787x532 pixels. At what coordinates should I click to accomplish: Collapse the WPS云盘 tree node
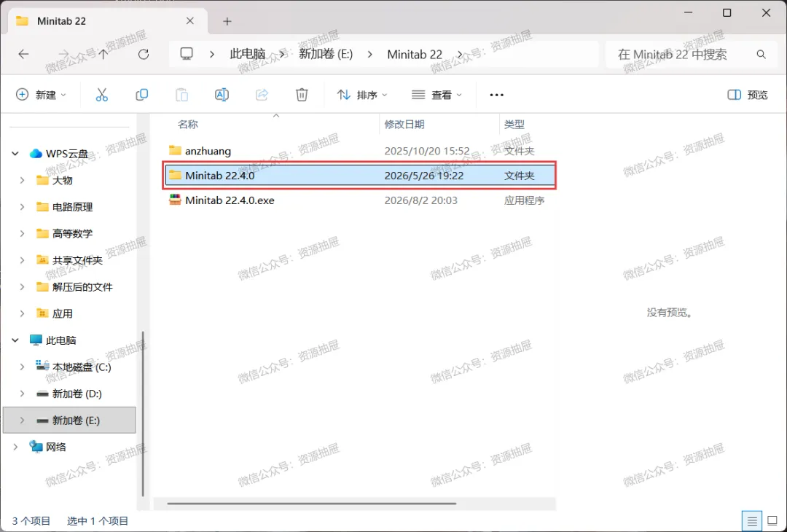(x=15, y=154)
